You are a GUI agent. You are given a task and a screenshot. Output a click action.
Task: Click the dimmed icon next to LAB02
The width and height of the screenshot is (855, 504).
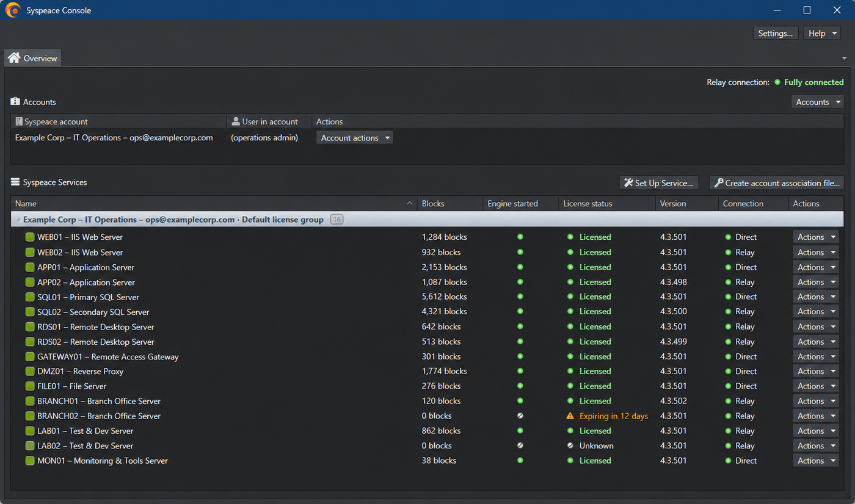point(30,446)
